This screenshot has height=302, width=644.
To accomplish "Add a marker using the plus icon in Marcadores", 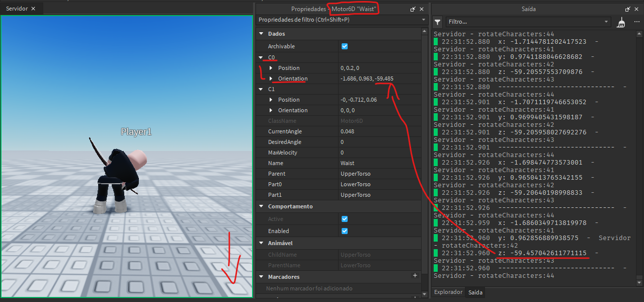I will click(415, 275).
